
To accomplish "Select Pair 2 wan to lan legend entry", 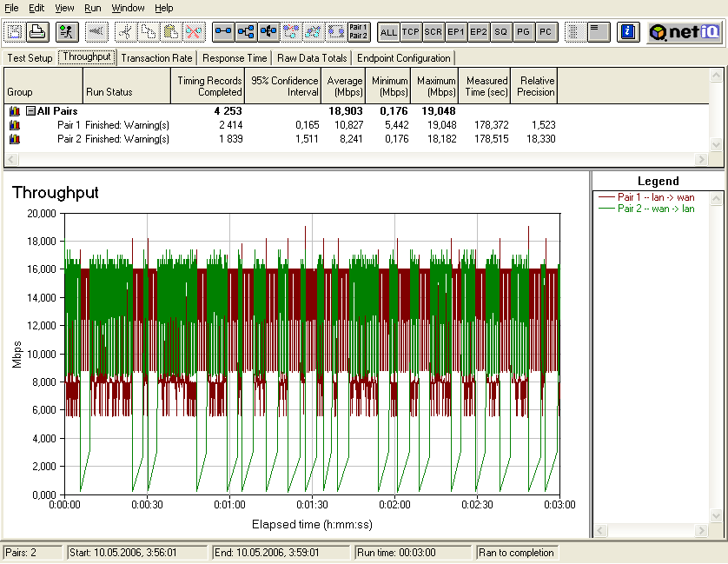I will point(655,208).
